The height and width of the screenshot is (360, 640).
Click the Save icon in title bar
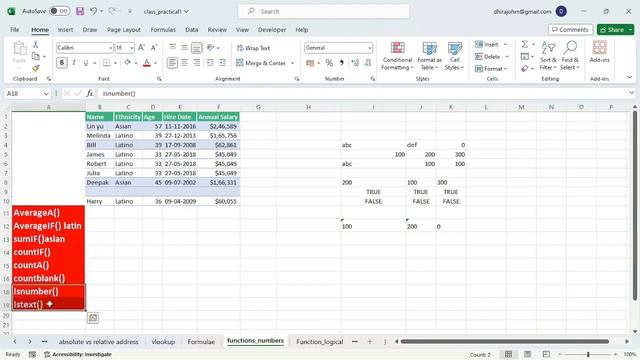(80, 11)
